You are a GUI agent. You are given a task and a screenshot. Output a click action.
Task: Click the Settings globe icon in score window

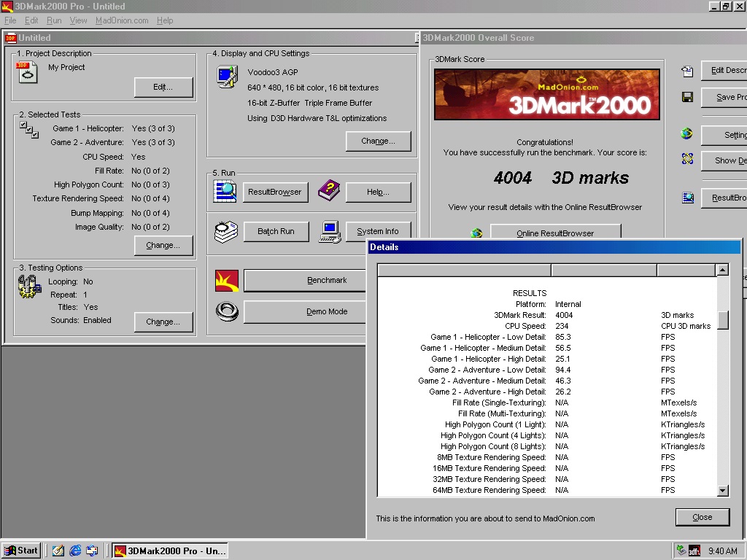pyautogui.click(x=686, y=134)
